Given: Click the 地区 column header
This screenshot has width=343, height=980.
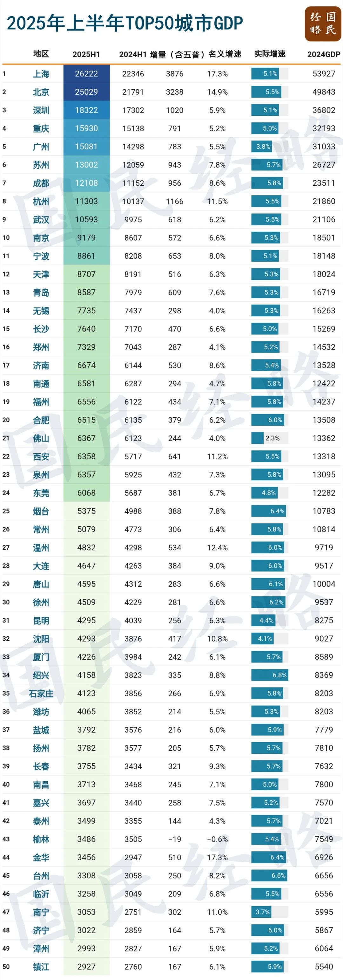Looking at the screenshot, I should 41,54.
